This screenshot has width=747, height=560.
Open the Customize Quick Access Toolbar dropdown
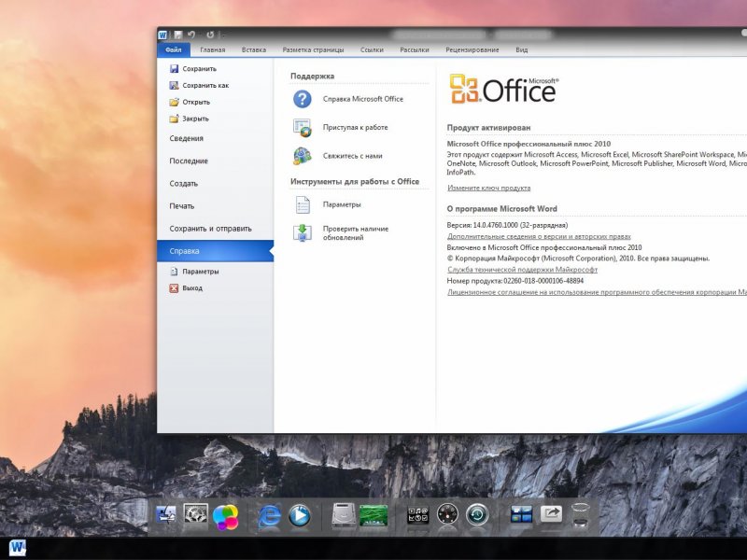pyautogui.click(x=223, y=35)
